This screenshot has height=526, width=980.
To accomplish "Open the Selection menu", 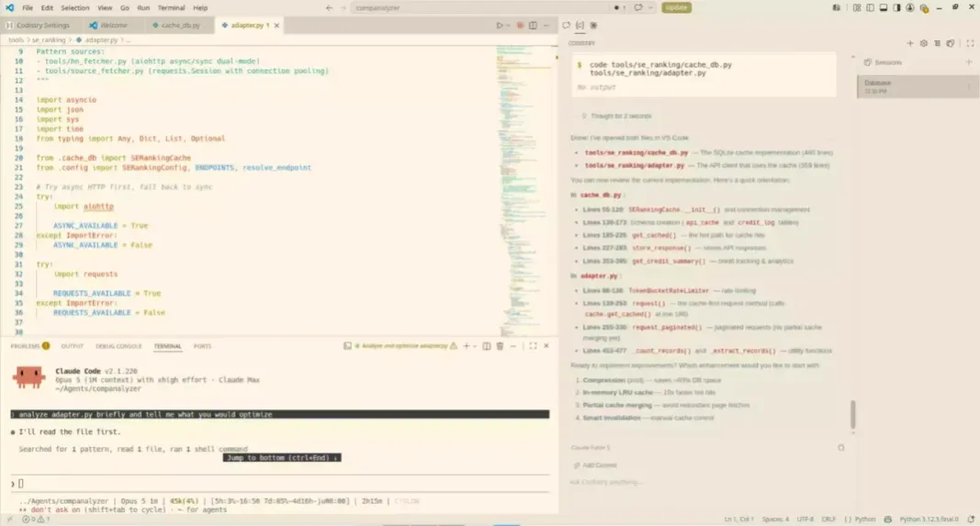I will coord(75,8).
